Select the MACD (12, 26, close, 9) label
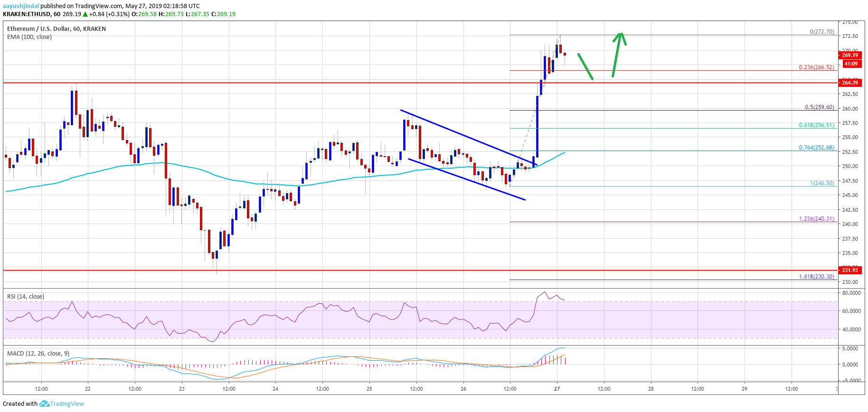Image resolution: width=868 pixels, height=412 pixels. [38, 354]
